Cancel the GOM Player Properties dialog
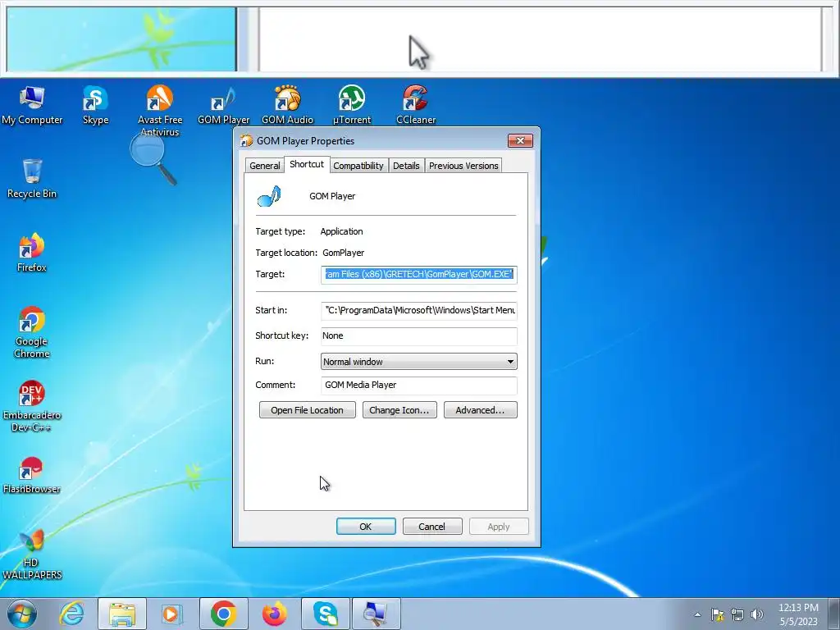 coord(432,527)
